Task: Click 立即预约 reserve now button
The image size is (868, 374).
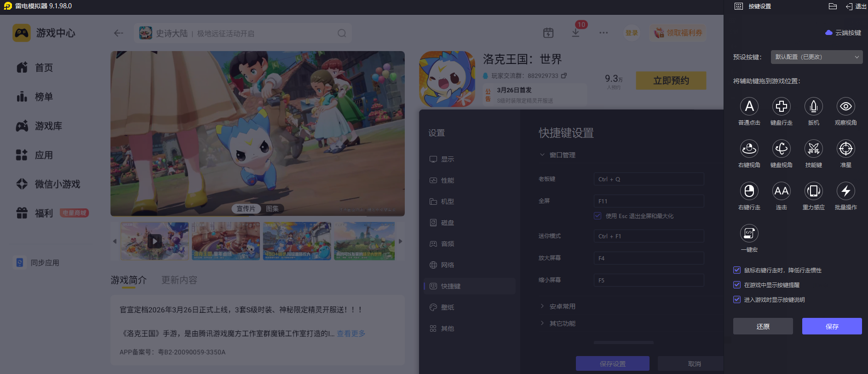Action: (671, 81)
